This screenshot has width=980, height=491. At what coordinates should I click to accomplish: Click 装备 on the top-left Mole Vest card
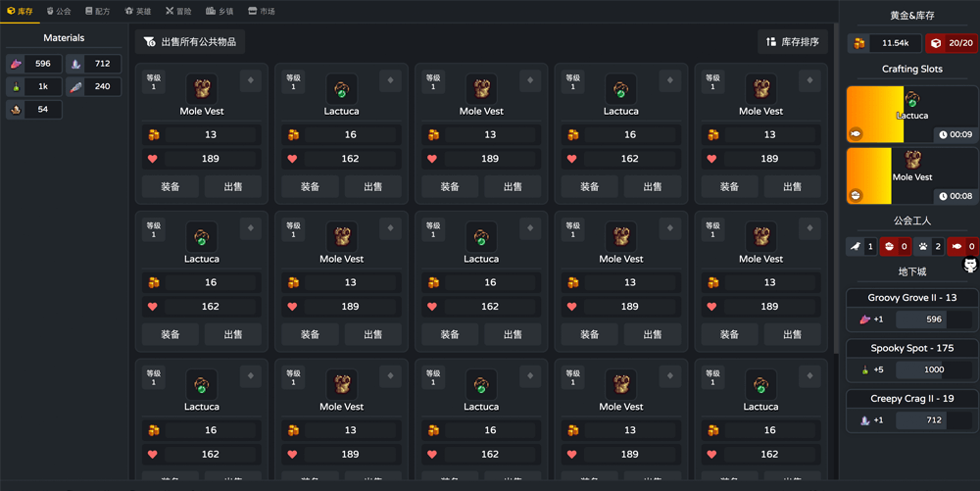point(171,186)
